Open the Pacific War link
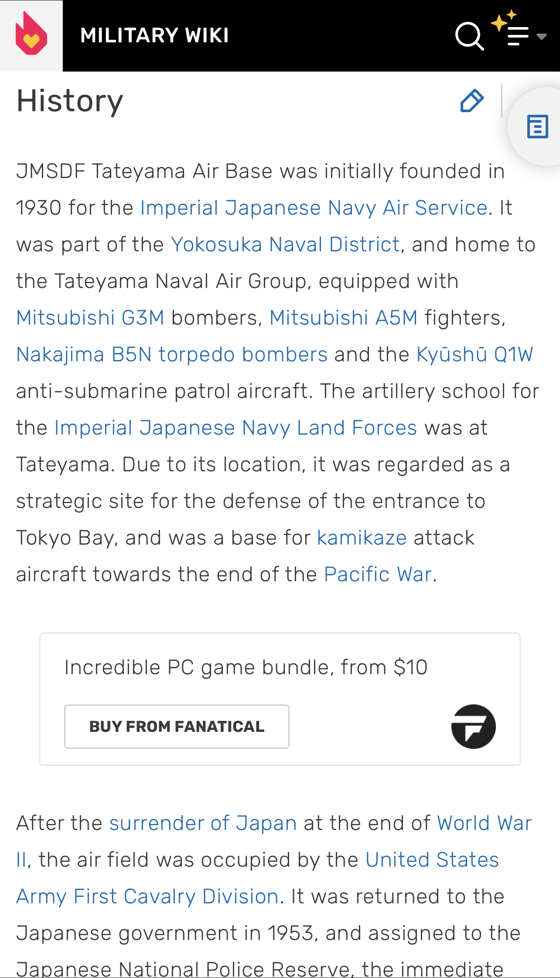The image size is (560, 978). click(x=378, y=575)
